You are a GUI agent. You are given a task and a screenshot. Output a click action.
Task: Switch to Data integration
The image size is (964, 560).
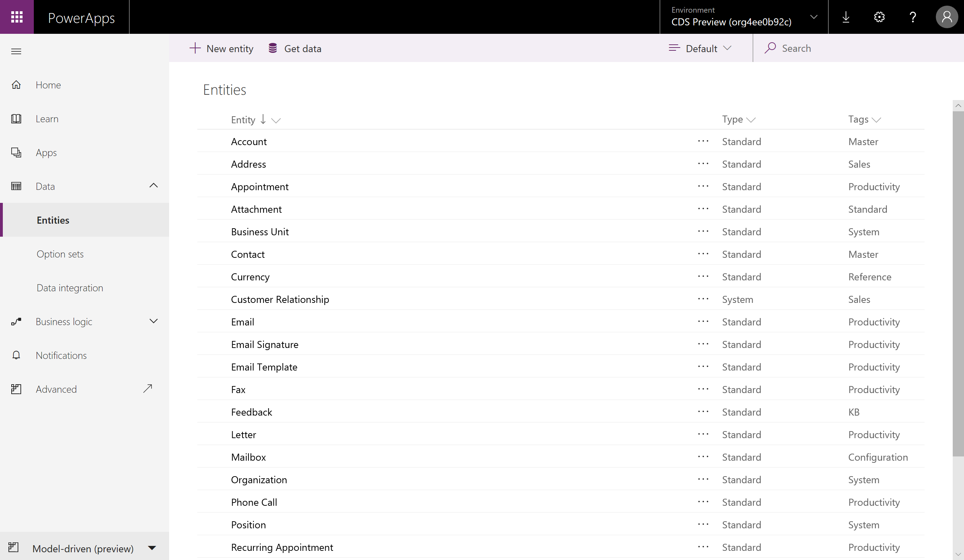pyautogui.click(x=70, y=287)
